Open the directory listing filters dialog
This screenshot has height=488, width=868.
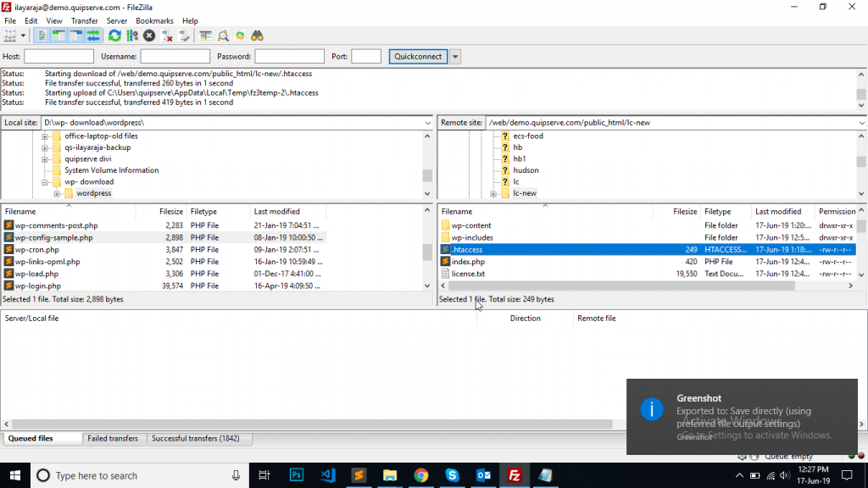coord(205,36)
